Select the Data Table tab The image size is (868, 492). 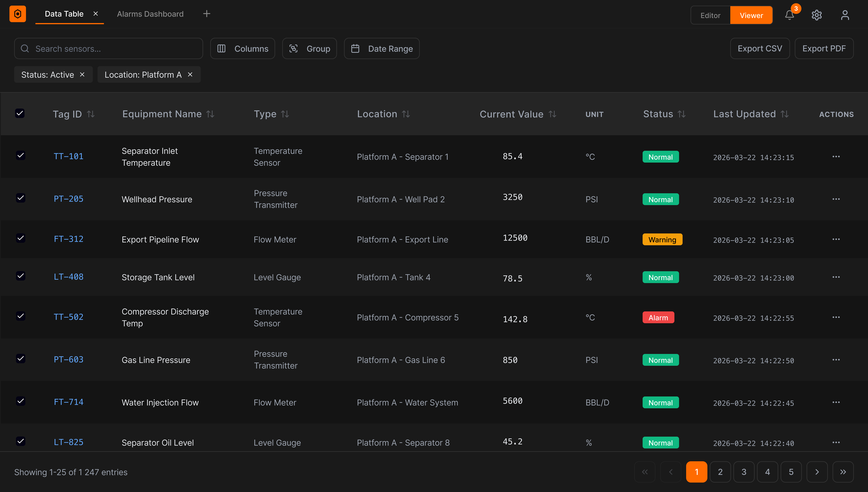tap(64, 14)
